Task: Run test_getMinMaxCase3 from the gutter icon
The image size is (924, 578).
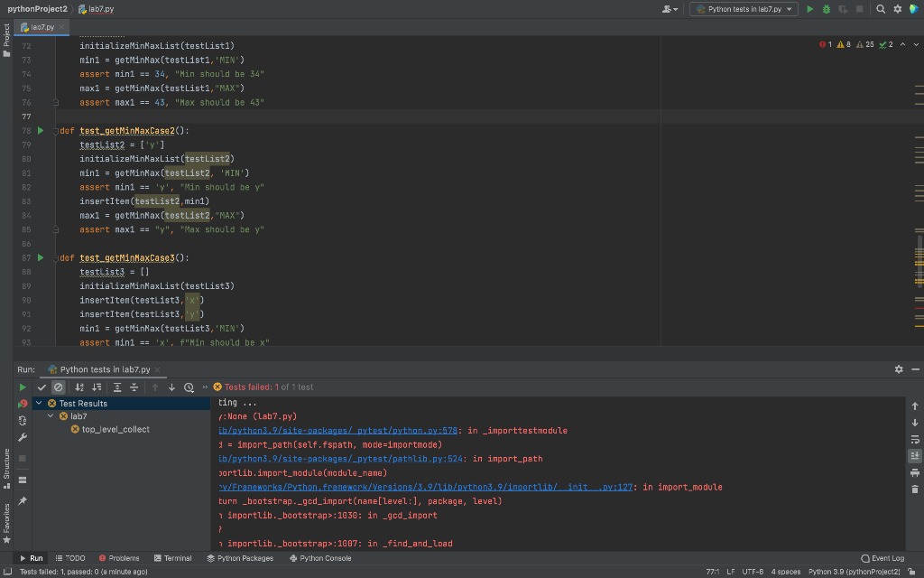Action: (41, 257)
